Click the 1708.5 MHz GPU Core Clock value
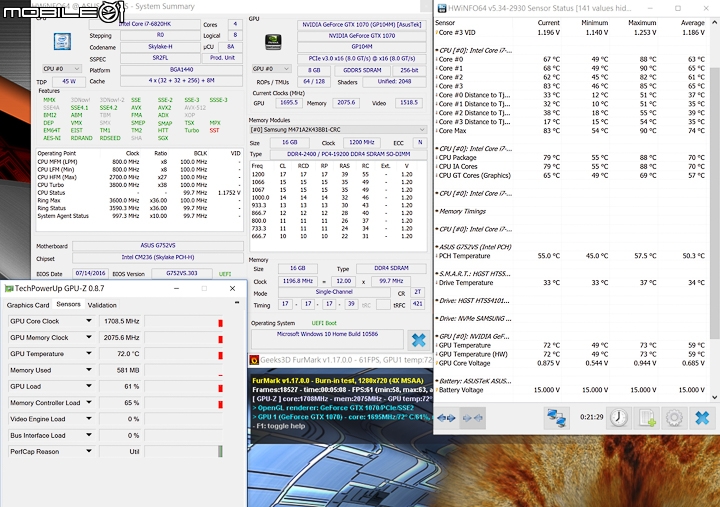 pyautogui.click(x=121, y=321)
